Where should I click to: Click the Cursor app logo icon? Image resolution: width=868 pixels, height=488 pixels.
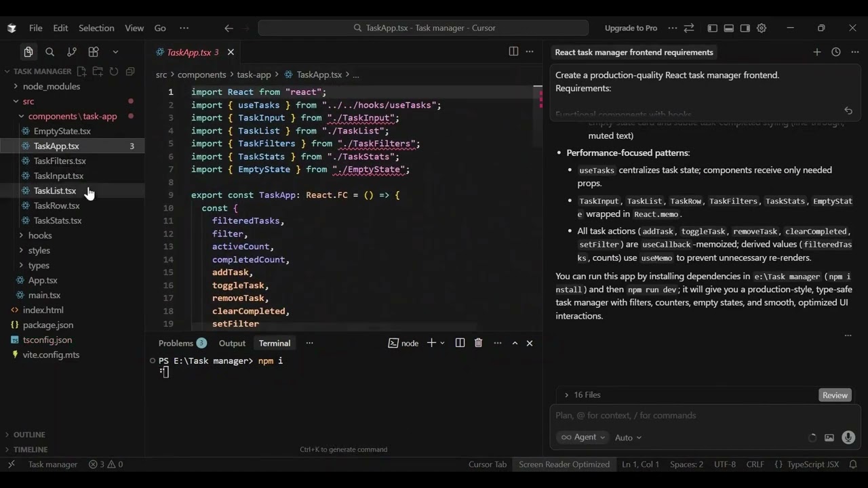(12, 28)
